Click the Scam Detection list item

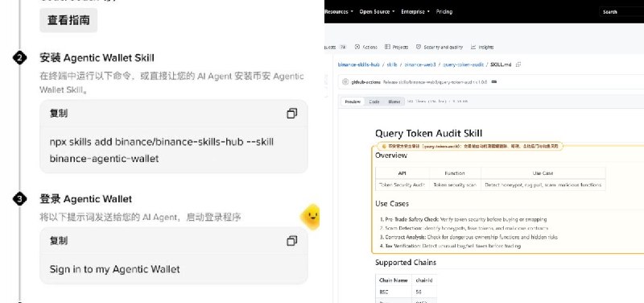464,228
